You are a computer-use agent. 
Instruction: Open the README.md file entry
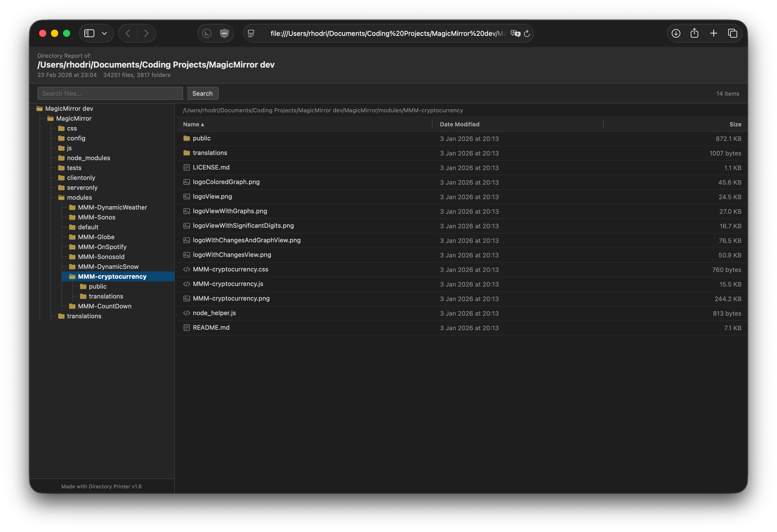pos(211,328)
